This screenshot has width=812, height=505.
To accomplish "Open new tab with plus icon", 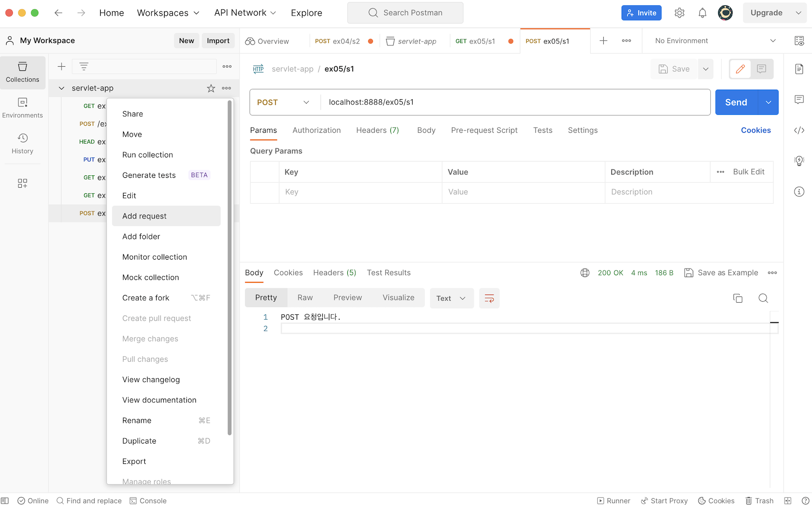I will point(603,41).
